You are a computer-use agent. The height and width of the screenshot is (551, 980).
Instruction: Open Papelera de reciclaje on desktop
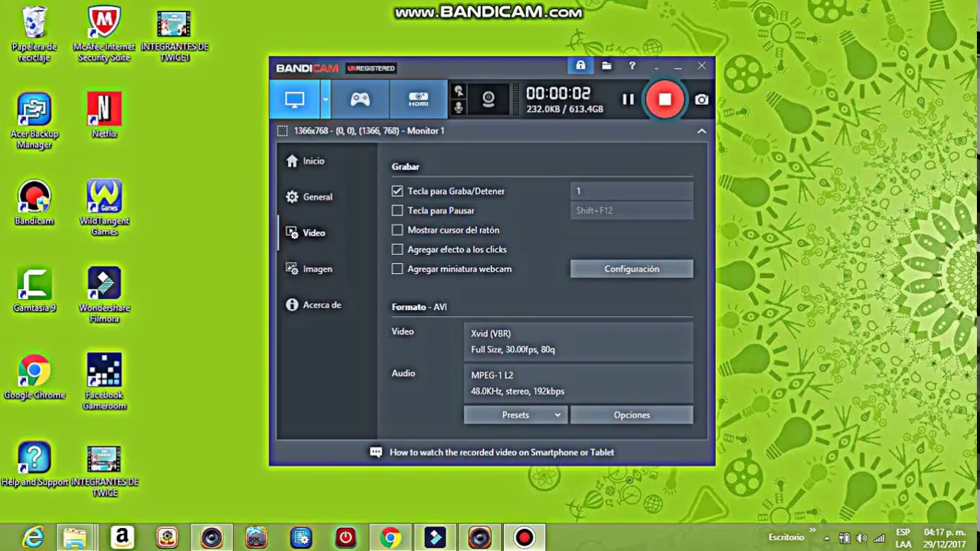[34, 34]
